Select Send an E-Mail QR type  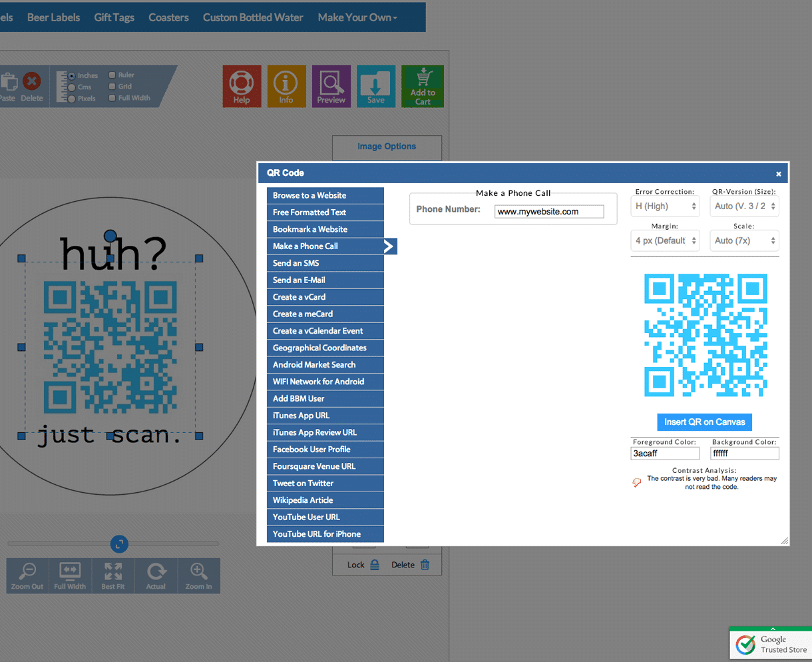(x=325, y=280)
